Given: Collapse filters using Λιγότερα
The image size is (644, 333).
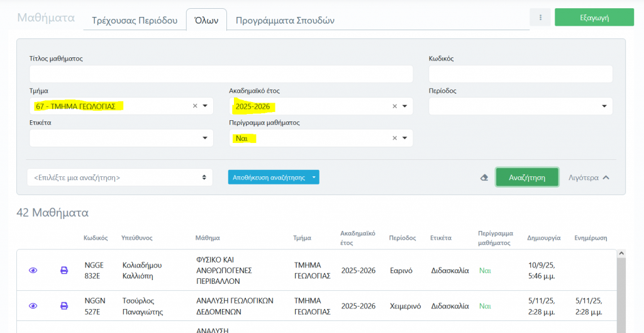Looking at the screenshot, I should (x=588, y=178).
